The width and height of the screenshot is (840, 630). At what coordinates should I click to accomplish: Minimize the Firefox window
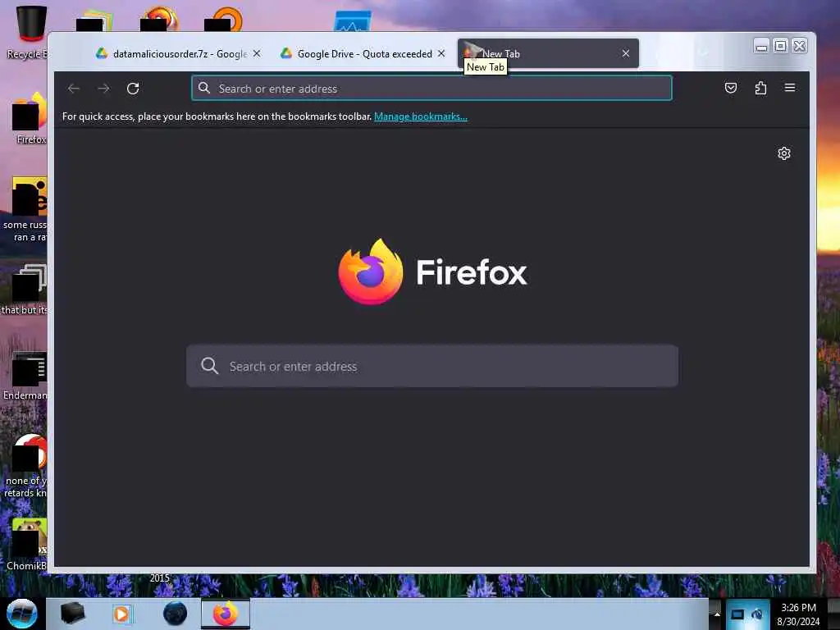point(760,47)
